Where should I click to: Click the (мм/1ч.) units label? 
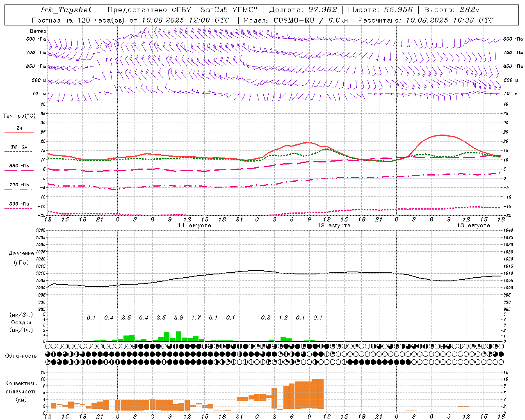[x=21, y=330]
